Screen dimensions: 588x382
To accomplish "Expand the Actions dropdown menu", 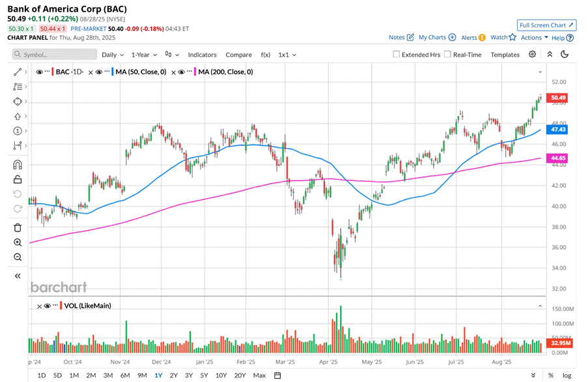I will tap(535, 38).
